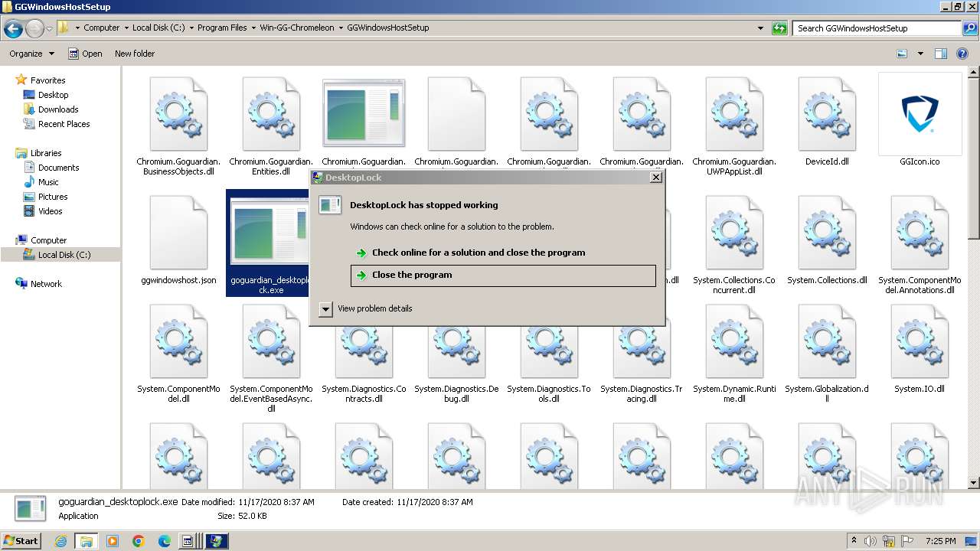This screenshot has width=980, height=551.
Task: Click the Action Center flag tray icon
Action: (x=906, y=541)
